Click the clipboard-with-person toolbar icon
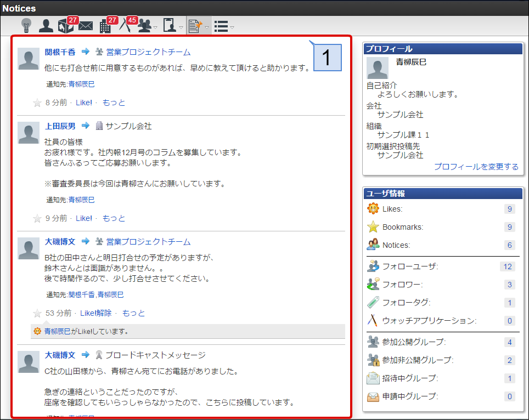The image size is (529, 420). tap(170, 25)
